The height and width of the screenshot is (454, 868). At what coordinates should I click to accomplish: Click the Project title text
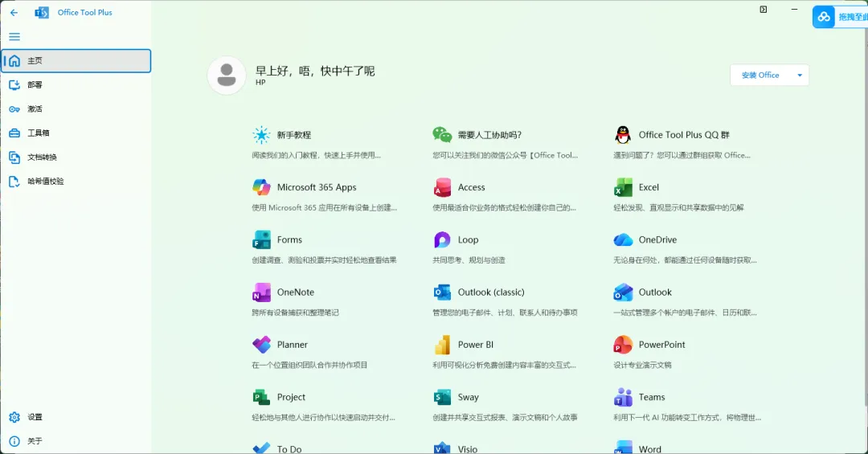pos(291,397)
